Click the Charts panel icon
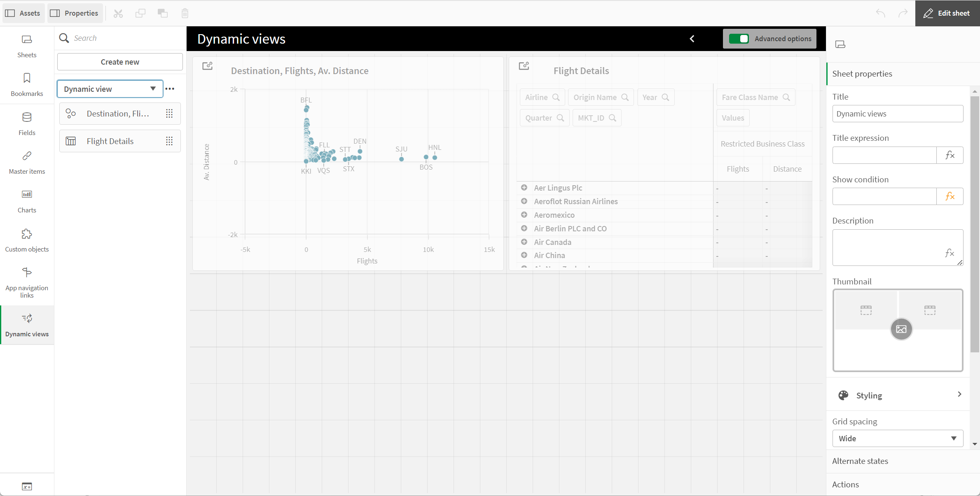Image resolution: width=980 pixels, height=496 pixels. pyautogui.click(x=27, y=194)
